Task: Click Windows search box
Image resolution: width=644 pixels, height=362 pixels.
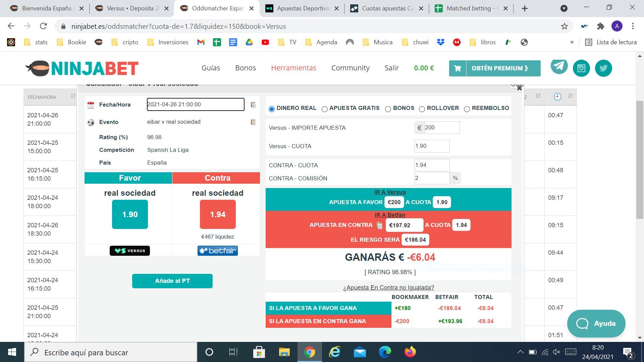Action: 111,352
